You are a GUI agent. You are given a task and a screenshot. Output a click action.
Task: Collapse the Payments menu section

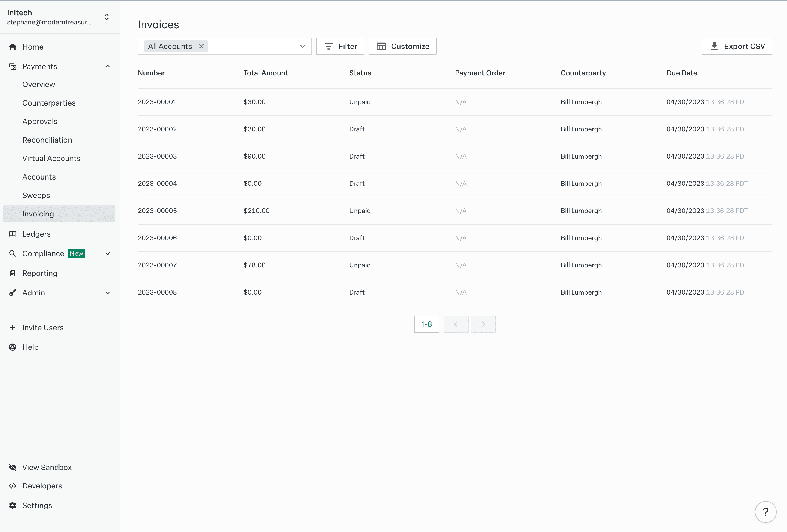point(108,66)
